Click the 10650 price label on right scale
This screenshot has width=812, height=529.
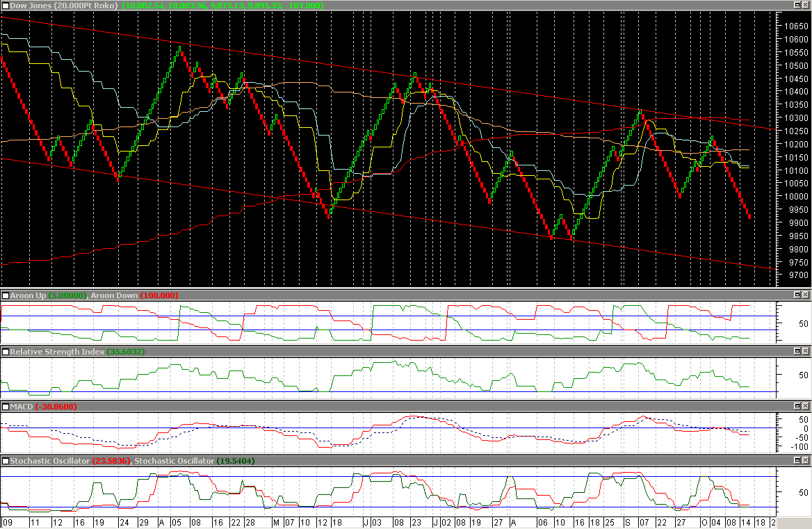pyautogui.click(x=795, y=26)
